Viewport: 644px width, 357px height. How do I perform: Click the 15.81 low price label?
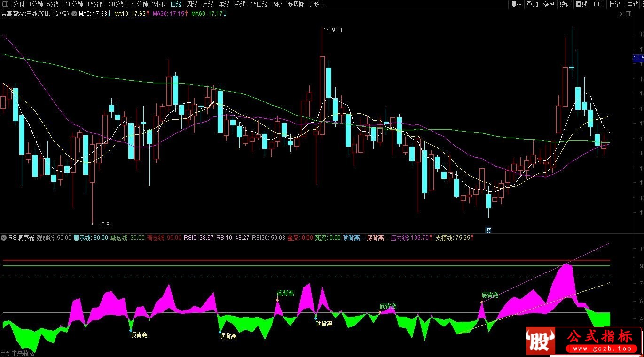click(105, 224)
